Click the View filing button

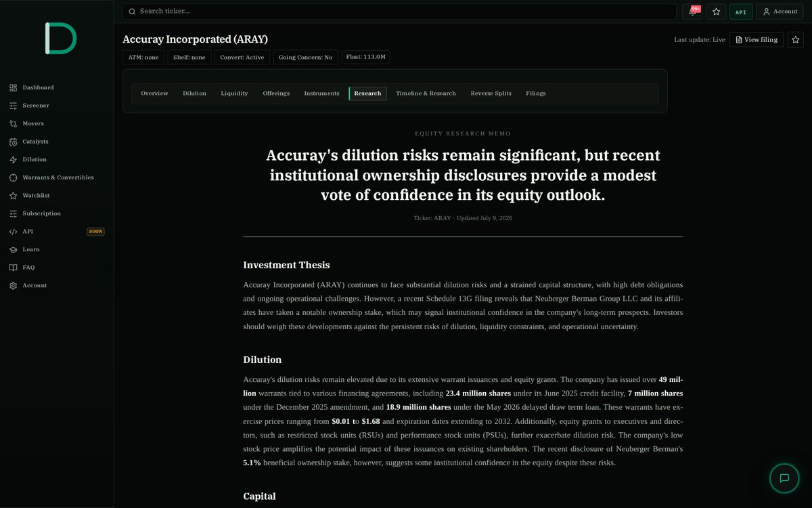[x=757, y=39]
